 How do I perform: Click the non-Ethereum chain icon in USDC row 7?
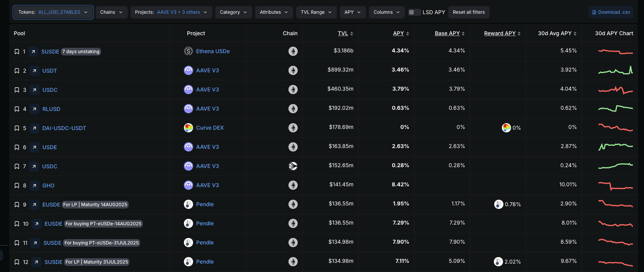click(x=293, y=166)
